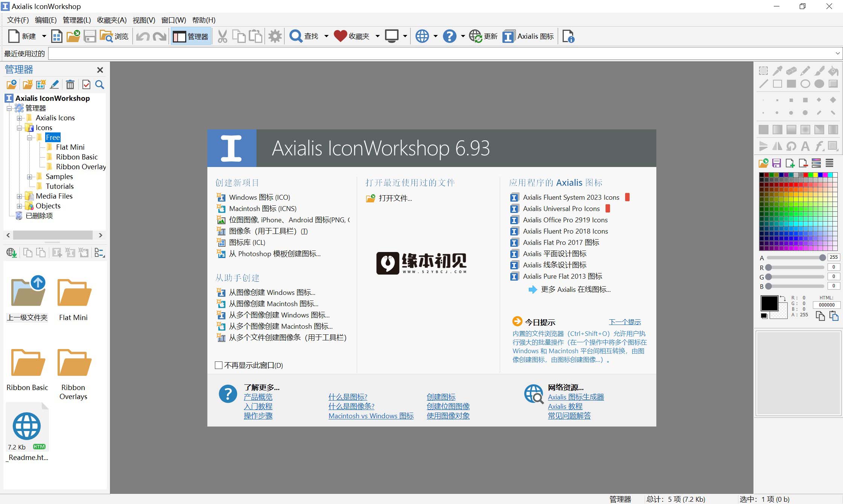Click the Flat Mini folder thumbnail

click(73, 299)
